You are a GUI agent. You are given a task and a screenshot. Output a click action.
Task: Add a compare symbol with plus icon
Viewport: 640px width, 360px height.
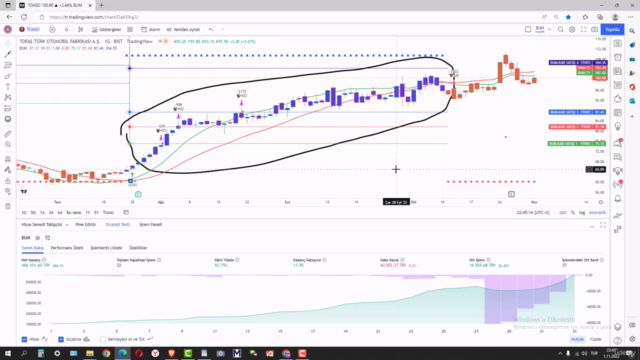[x=52, y=29]
